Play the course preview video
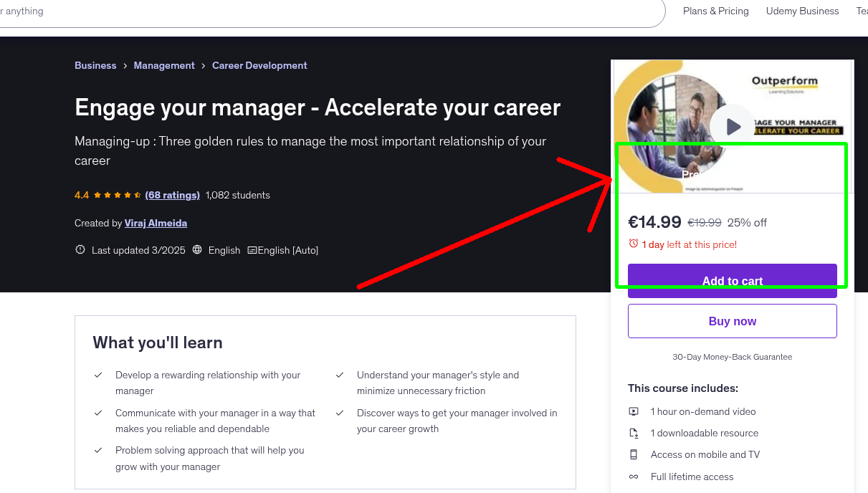Image resolution: width=868 pixels, height=493 pixels. 732,127
